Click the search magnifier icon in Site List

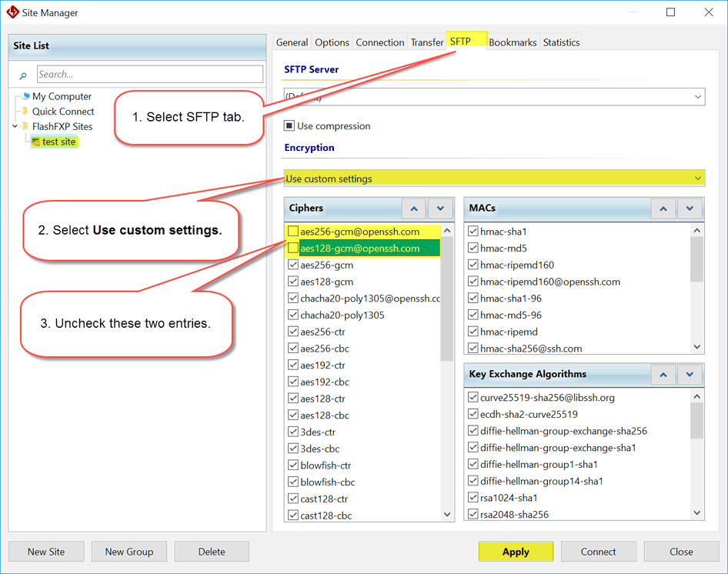coord(23,75)
